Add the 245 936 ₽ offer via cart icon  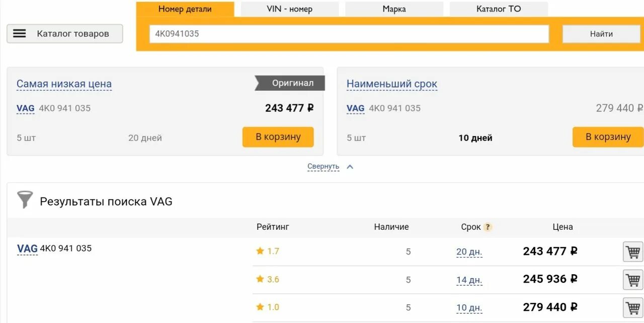pos(633,280)
